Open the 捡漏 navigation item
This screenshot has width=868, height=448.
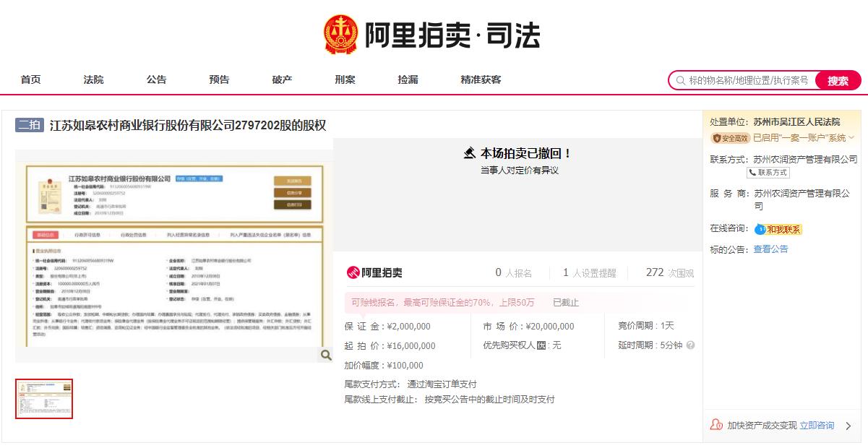408,79
